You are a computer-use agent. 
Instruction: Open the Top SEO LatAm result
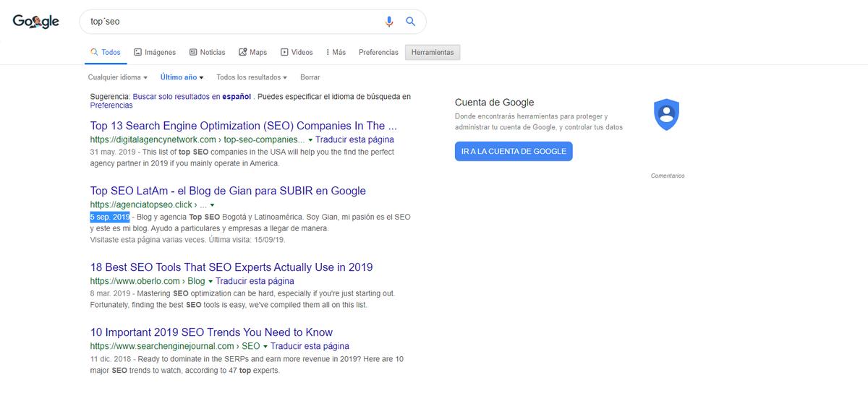coord(228,191)
